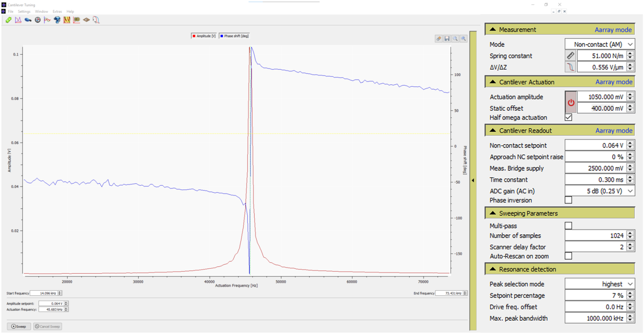This screenshot has width=644, height=334.
Task: Click the curve icon next to ΔV/ΔZ
Action: click(571, 67)
